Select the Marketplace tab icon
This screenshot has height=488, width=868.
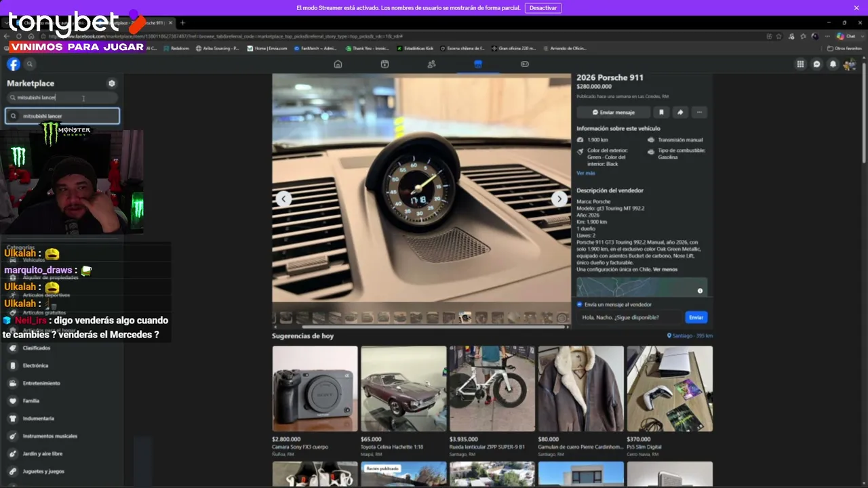coord(478,64)
